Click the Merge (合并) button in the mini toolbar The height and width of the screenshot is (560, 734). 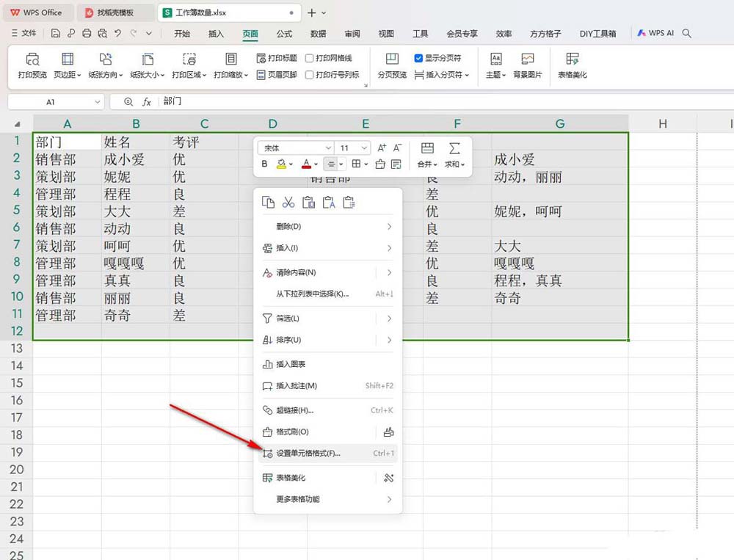pyautogui.click(x=427, y=156)
